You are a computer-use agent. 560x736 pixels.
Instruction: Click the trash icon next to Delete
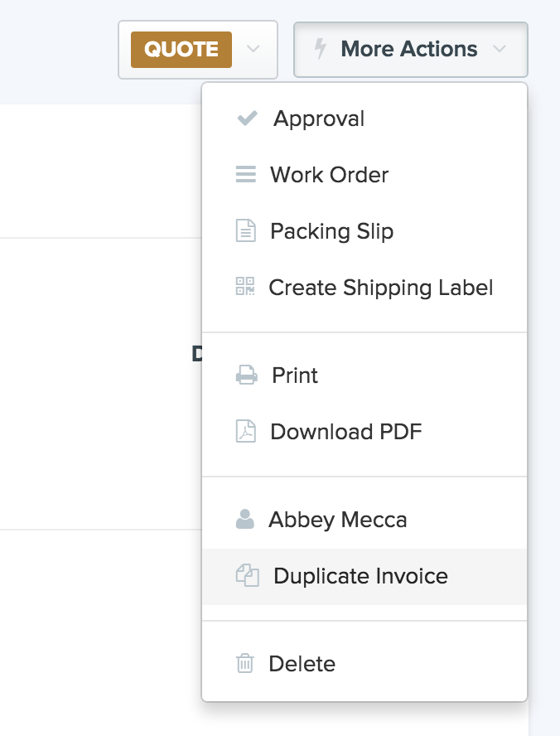point(244,663)
